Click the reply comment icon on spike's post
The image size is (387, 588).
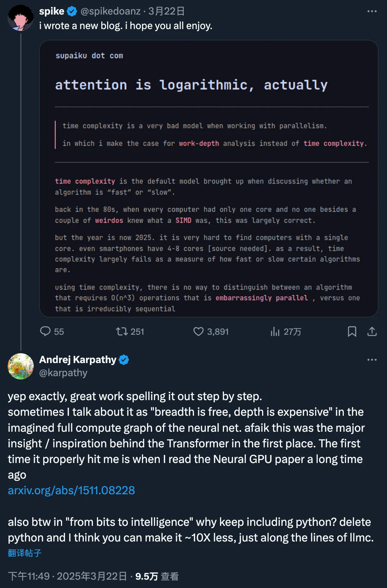click(x=45, y=331)
